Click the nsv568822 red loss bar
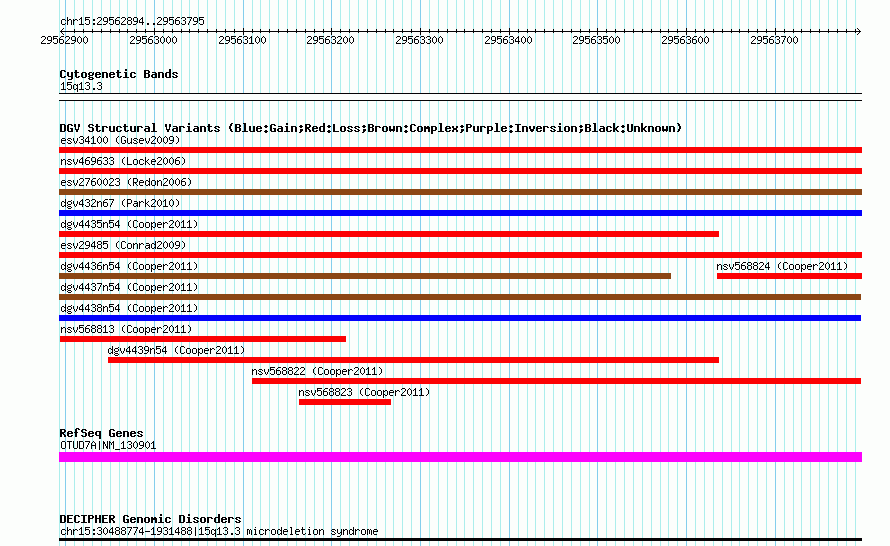The height and width of the screenshot is (546, 890). point(556,381)
